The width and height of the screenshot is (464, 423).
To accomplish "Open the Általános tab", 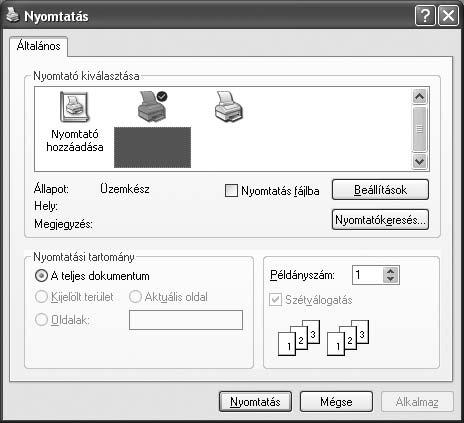I will (39, 46).
